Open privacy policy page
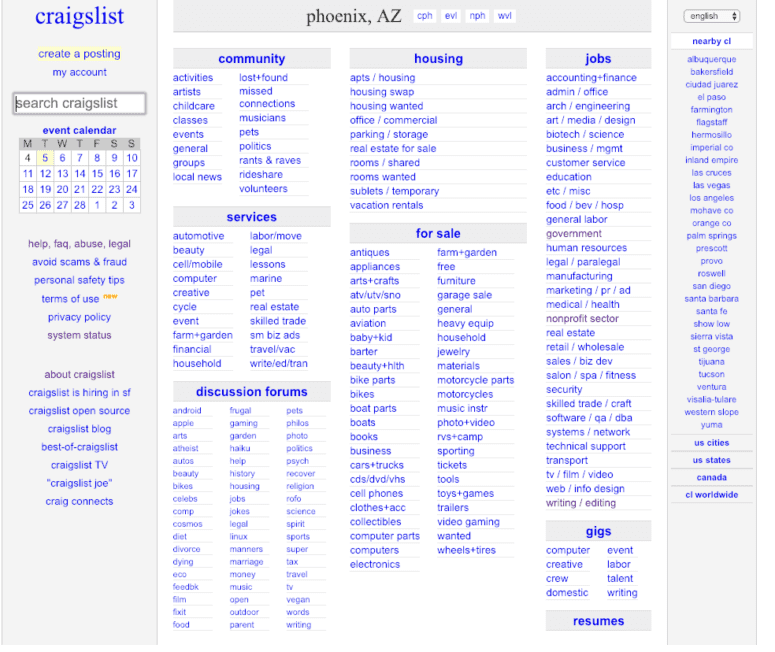775x652 pixels. (x=79, y=317)
